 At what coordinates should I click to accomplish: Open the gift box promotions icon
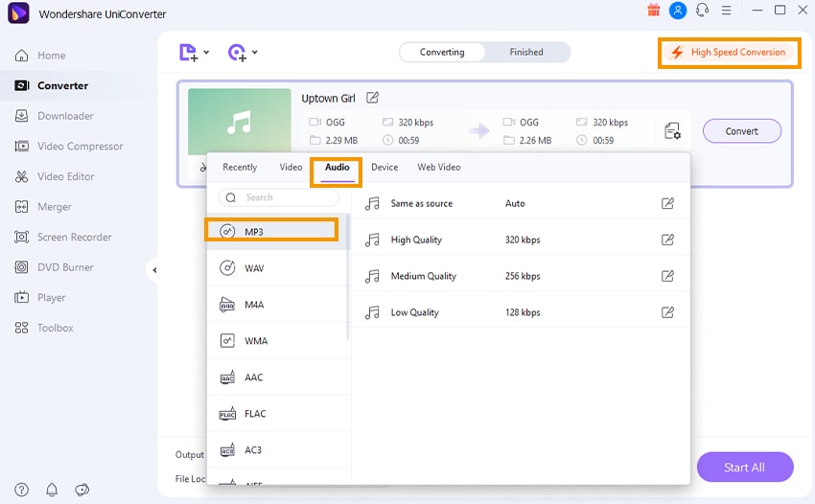point(653,10)
